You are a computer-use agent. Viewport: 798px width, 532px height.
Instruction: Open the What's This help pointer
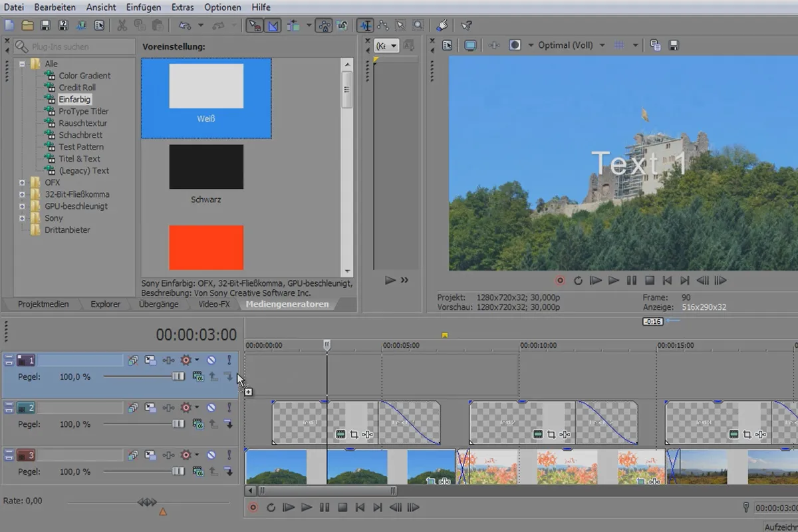(x=466, y=25)
